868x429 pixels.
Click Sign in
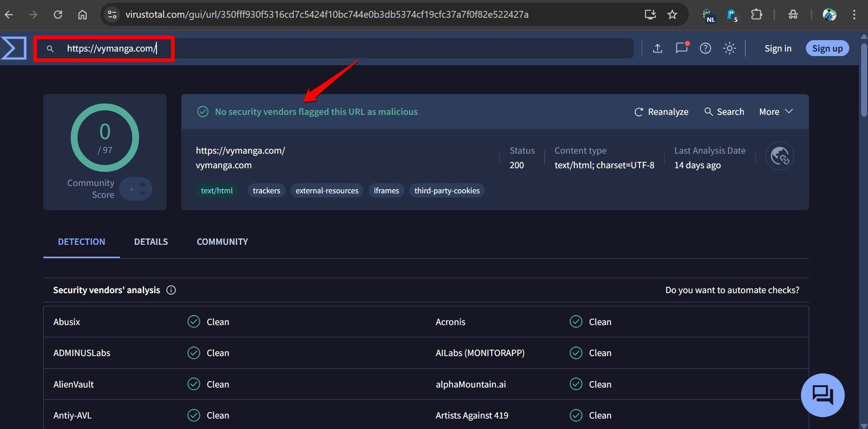click(778, 48)
